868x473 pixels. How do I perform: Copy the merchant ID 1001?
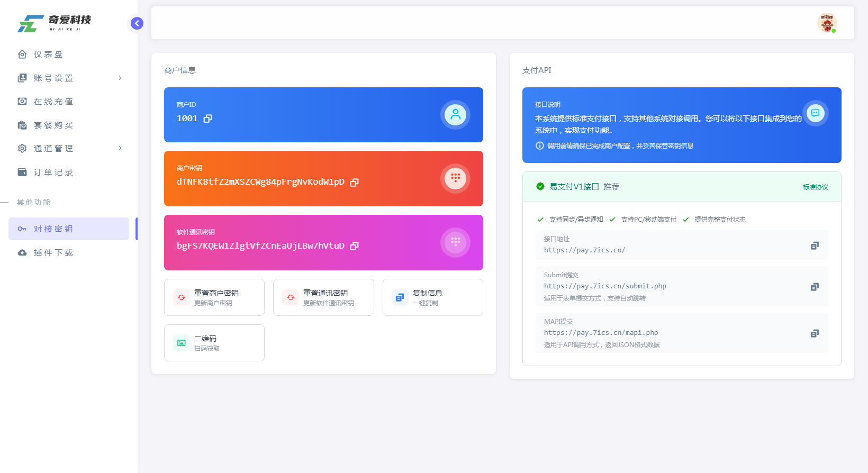coord(208,119)
